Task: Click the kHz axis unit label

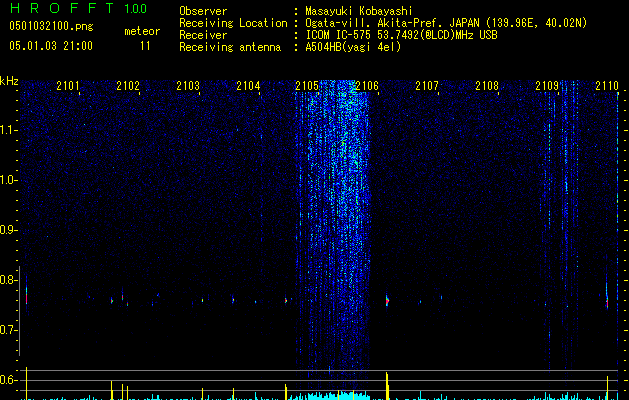Action: (x=9, y=81)
